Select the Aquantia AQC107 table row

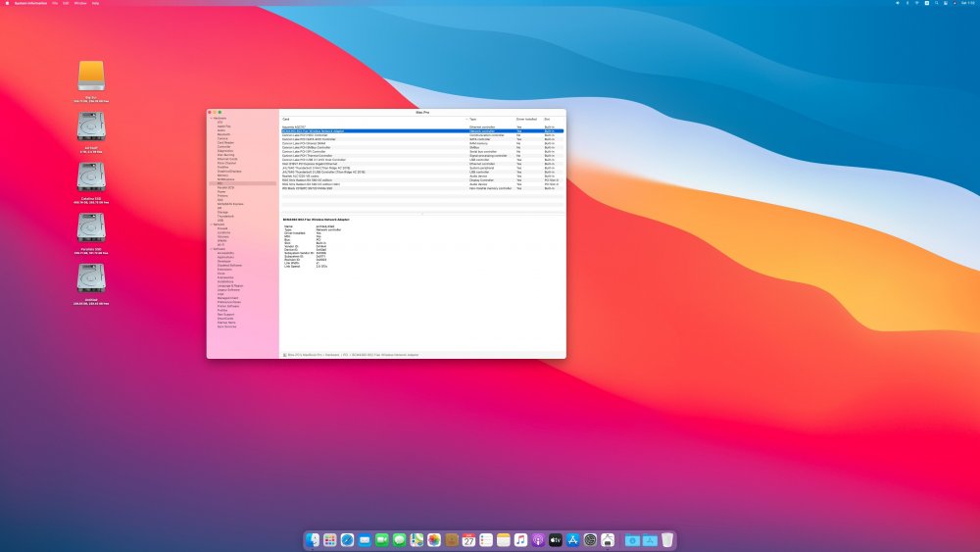pos(421,126)
